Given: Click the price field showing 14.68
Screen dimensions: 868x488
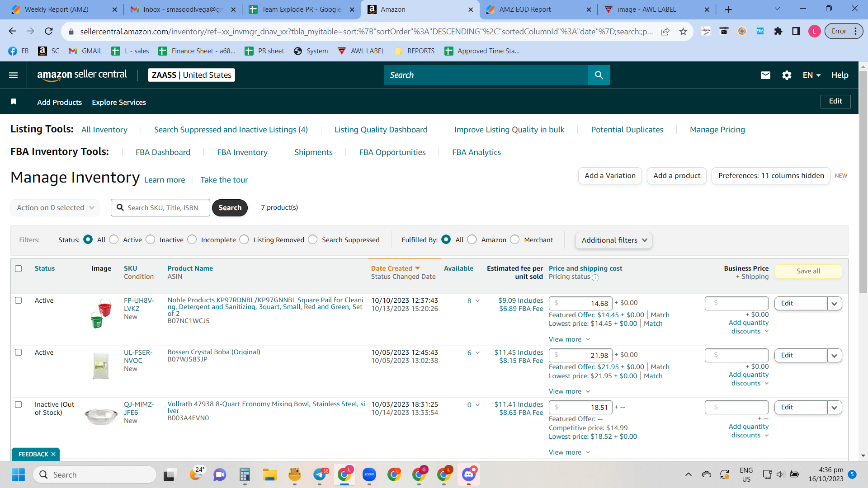Looking at the screenshot, I should click(x=580, y=304).
